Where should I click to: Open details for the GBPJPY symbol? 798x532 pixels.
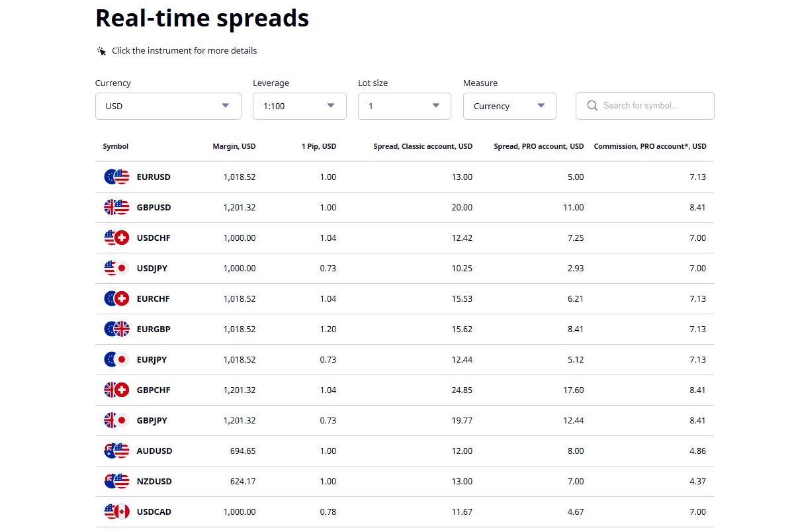152,420
